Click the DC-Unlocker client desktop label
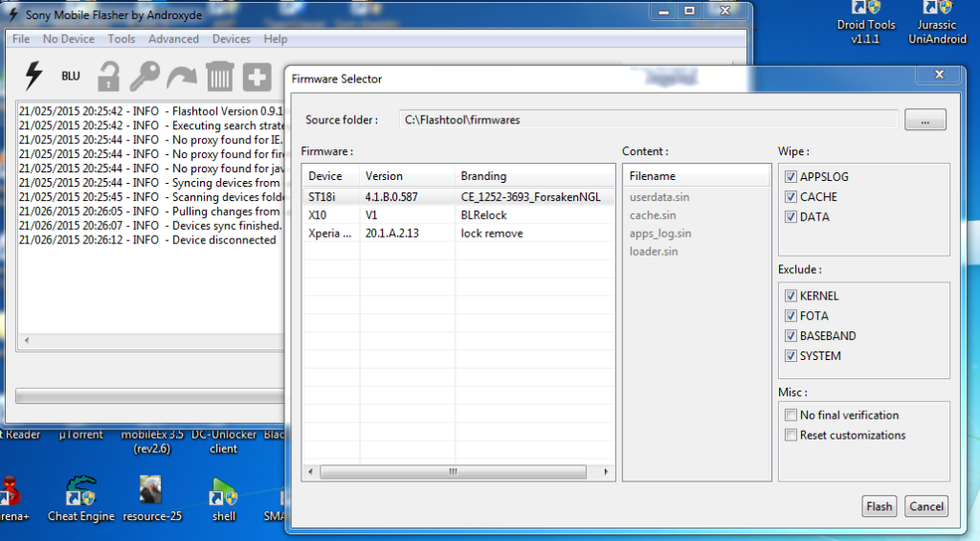Screen dimensions: 980x541 pos(224,441)
